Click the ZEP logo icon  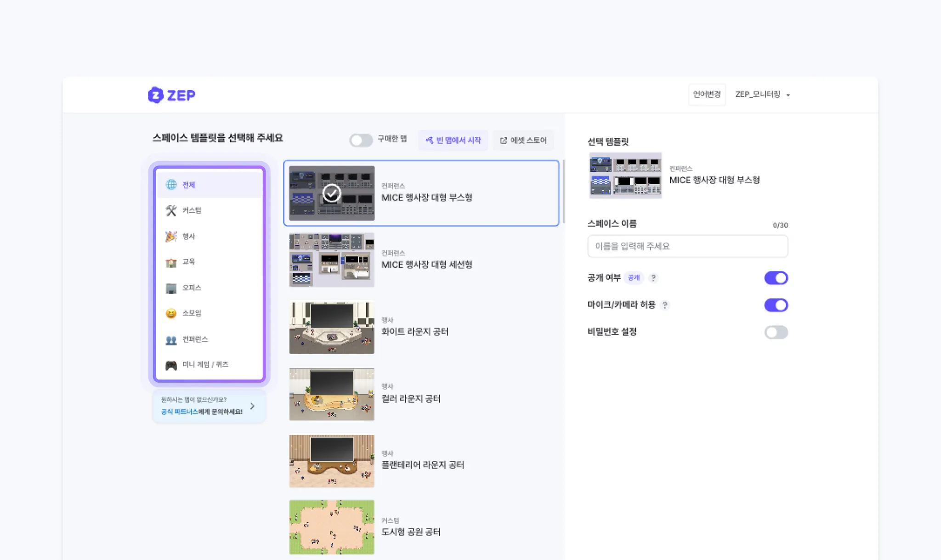[x=155, y=95]
